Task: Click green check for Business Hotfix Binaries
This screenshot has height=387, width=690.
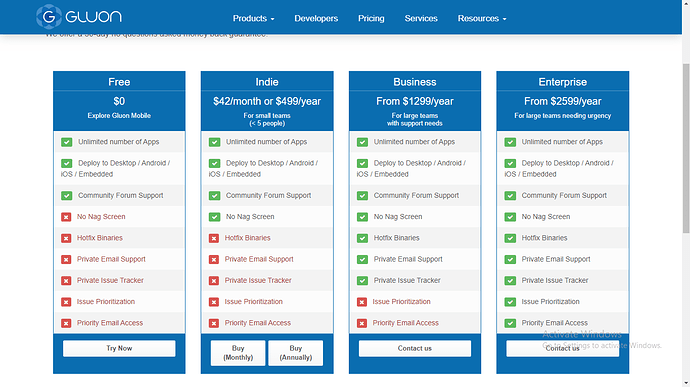Action: tap(362, 238)
